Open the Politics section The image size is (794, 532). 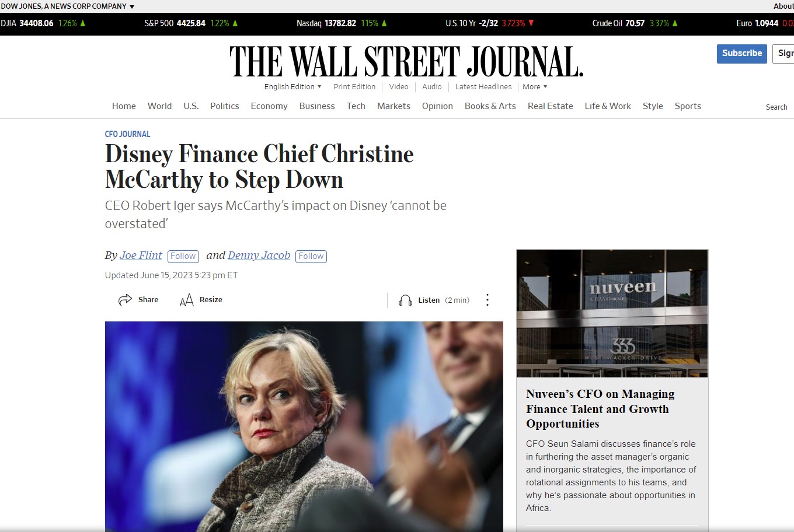coord(225,106)
